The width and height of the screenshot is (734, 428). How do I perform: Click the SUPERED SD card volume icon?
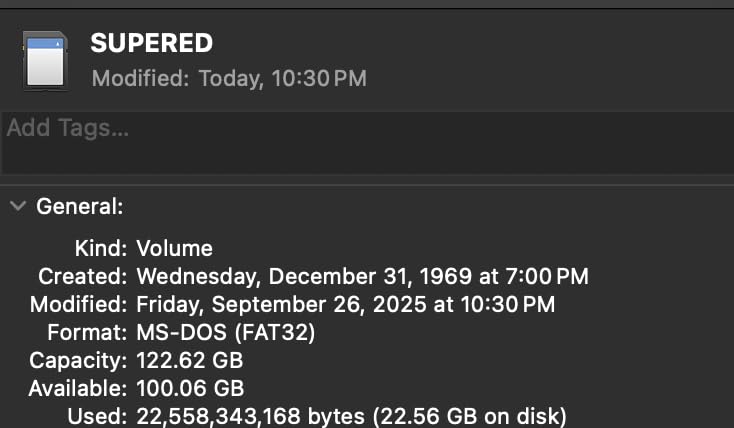click(44, 59)
